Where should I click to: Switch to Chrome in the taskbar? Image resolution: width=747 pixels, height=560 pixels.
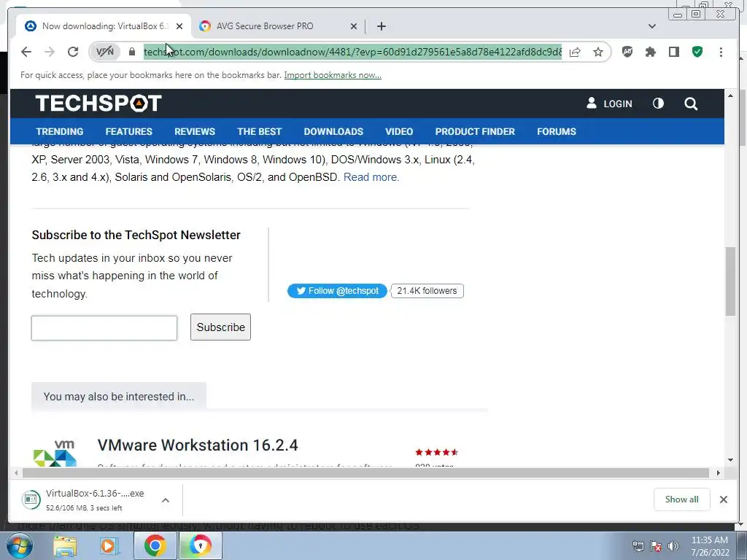[x=155, y=545]
